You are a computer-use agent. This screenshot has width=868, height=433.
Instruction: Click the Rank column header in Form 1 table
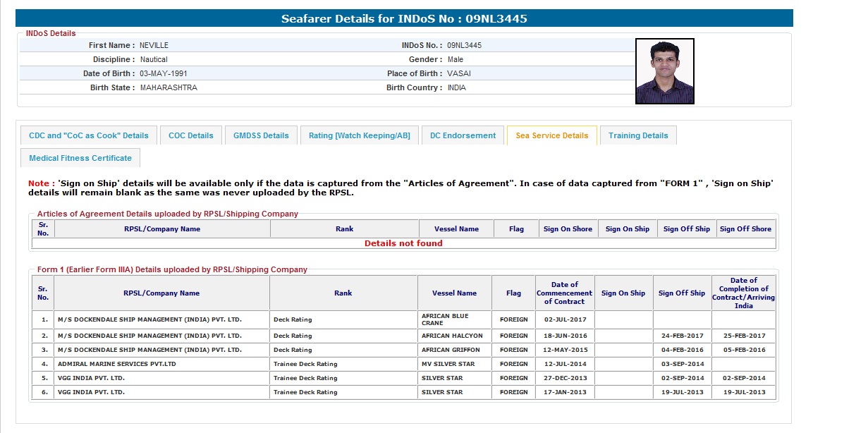[343, 293]
